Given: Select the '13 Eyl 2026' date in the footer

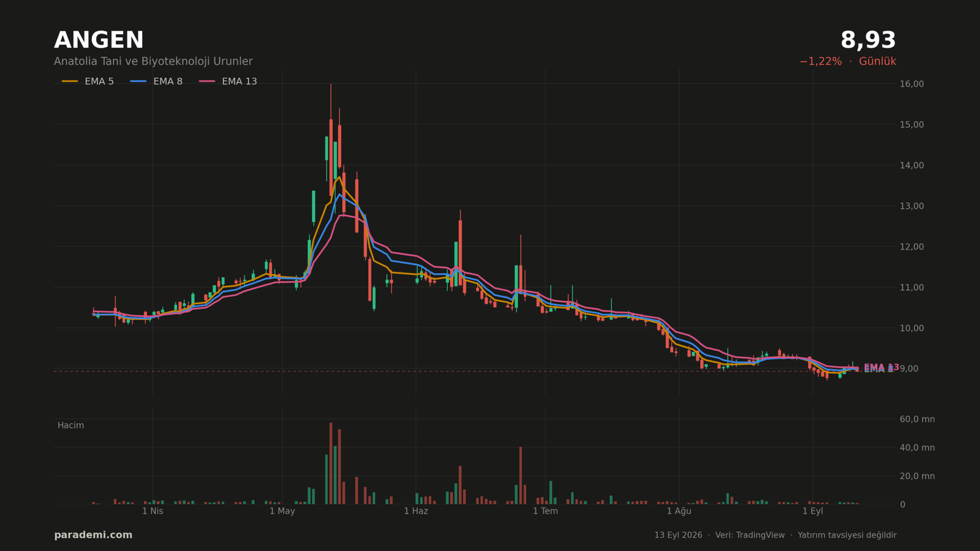Looking at the screenshot, I should [678, 535].
